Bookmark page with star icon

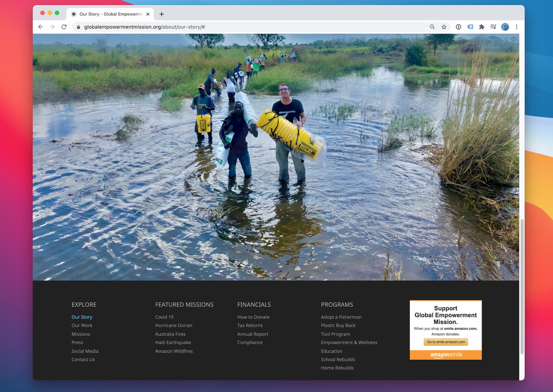pos(444,27)
